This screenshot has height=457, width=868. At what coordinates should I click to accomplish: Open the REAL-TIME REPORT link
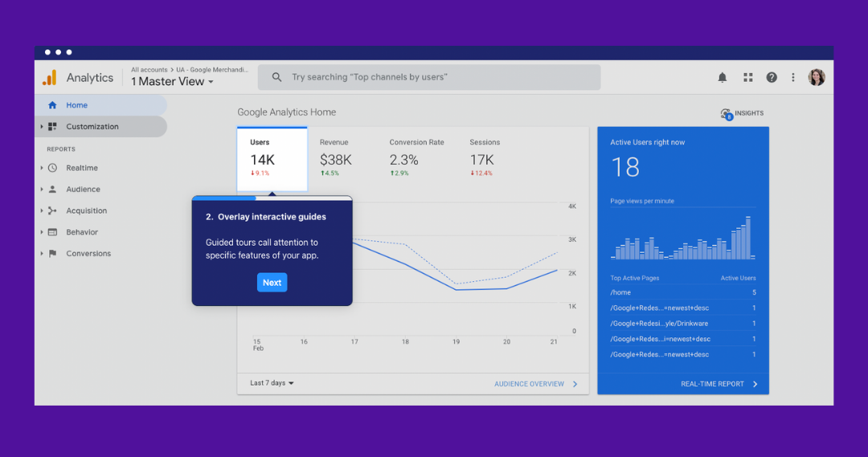(x=712, y=384)
